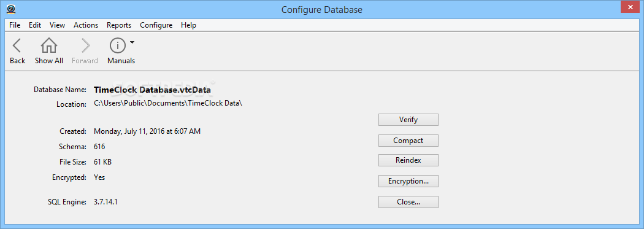Click the Compact button
This screenshot has height=229, width=644.
coord(408,141)
